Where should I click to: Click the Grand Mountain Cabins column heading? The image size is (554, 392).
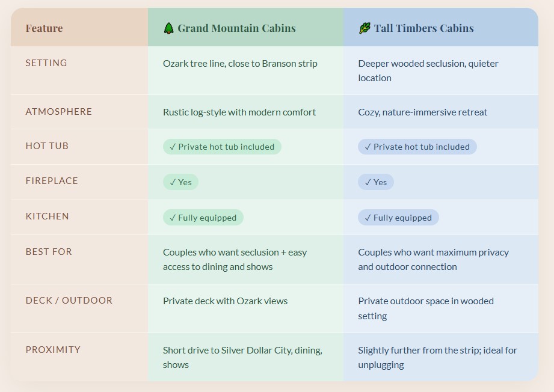tap(236, 28)
